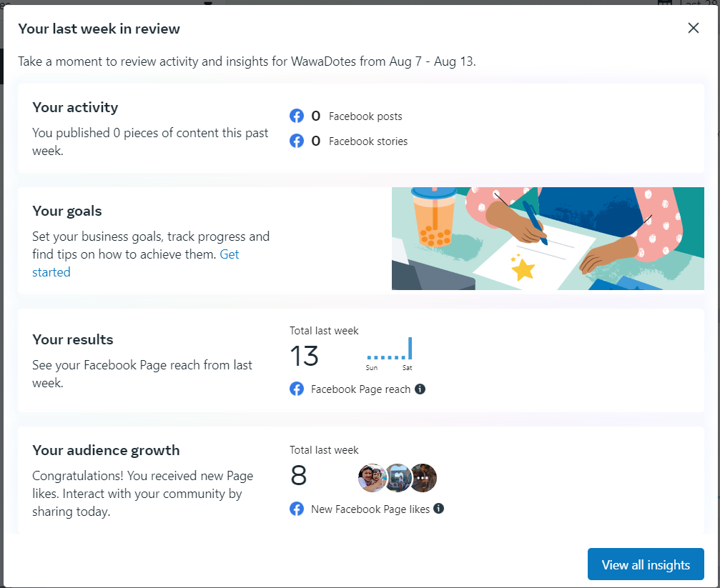Click the reach total number 13
Image resolution: width=720 pixels, height=588 pixels.
[304, 355]
